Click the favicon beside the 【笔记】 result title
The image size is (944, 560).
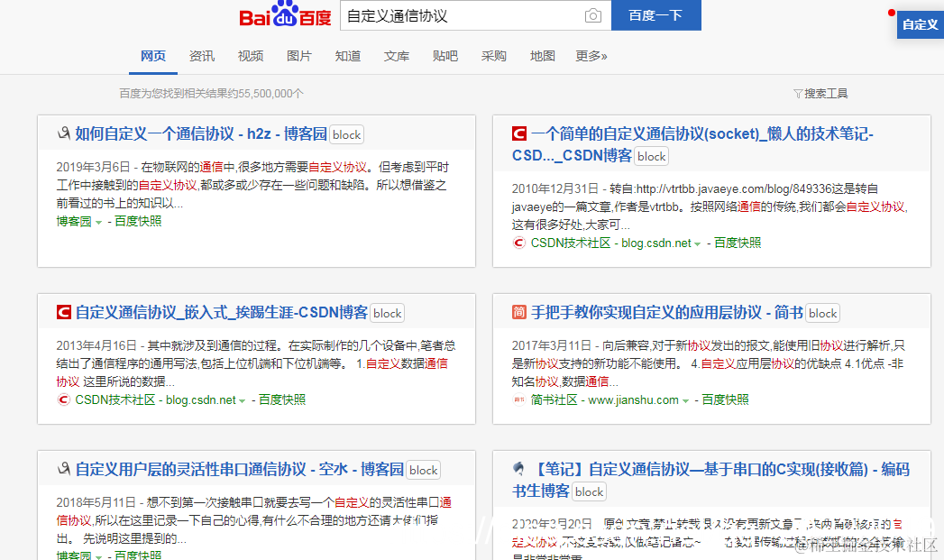(519, 469)
